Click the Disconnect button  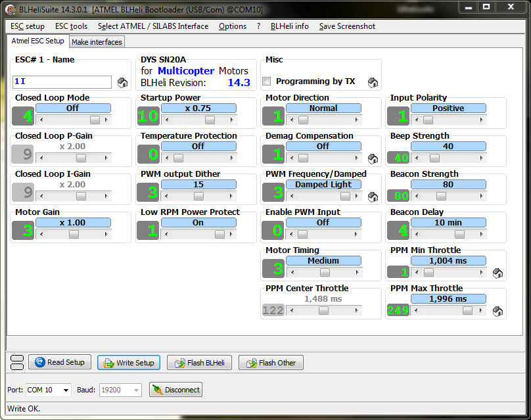175,390
